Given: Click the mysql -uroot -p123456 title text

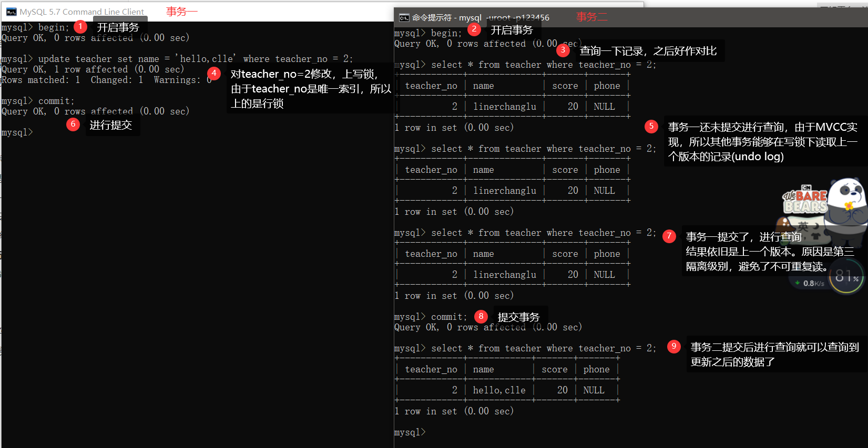Looking at the screenshot, I should 481,18.
